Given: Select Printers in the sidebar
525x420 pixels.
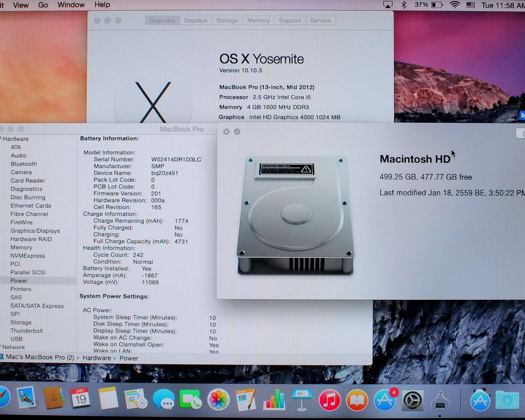Looking at the screenshot, I should [21, 289].
